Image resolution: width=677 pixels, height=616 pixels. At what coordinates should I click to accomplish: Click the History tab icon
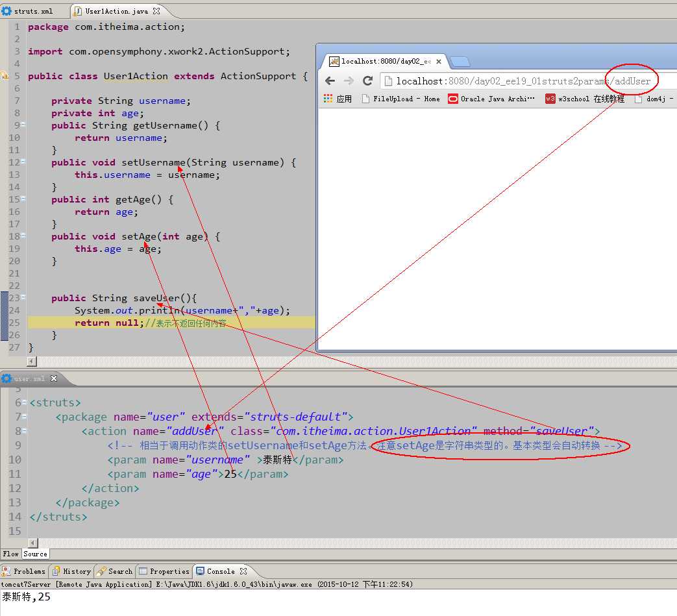click(56, 572)
